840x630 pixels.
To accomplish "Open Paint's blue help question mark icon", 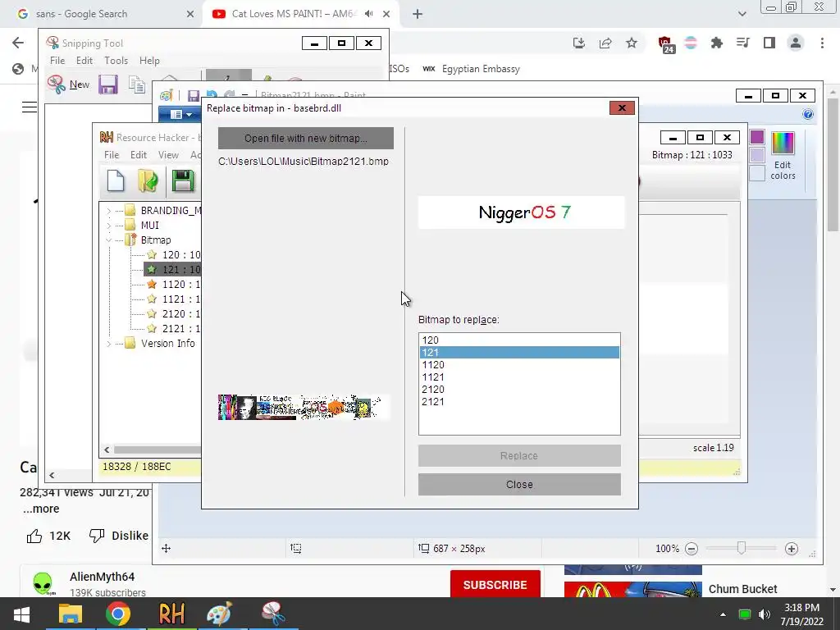I will pos(808,114).
